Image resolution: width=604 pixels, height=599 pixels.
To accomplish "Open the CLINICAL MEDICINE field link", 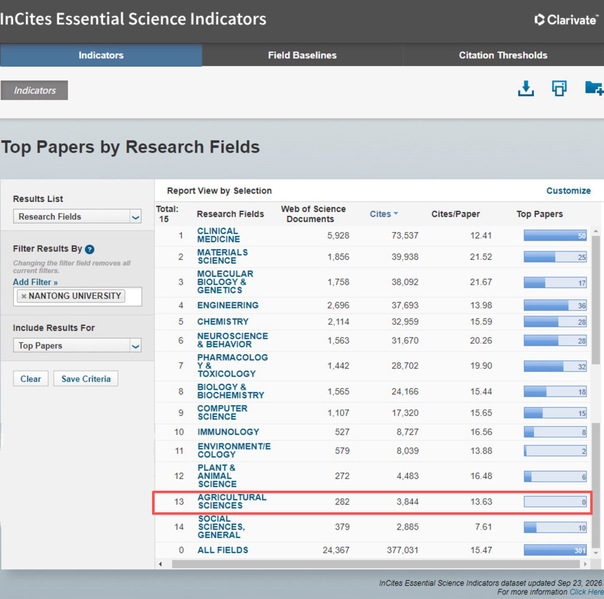I will tap(218, 235).
